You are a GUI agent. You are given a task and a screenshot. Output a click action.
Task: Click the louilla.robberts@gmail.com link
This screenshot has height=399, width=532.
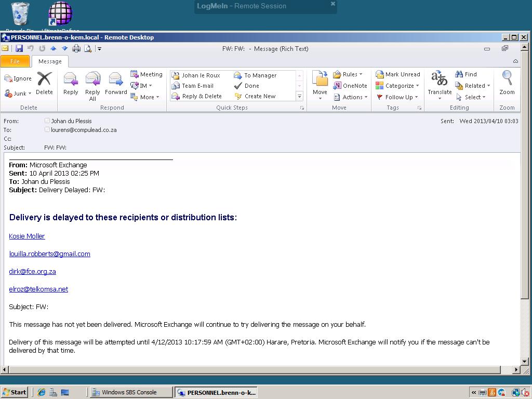pyautogui.click(x=49, y=254)
